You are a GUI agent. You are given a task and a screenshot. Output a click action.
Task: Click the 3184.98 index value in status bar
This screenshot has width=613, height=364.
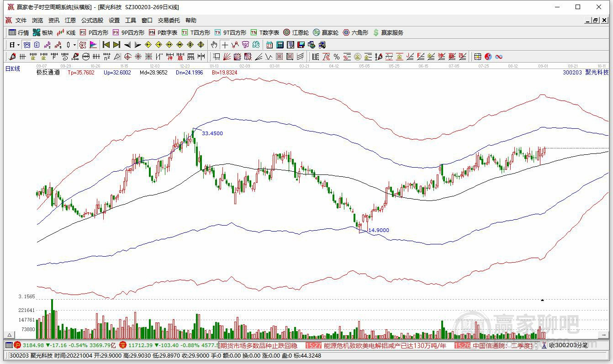tap(33, 345)
